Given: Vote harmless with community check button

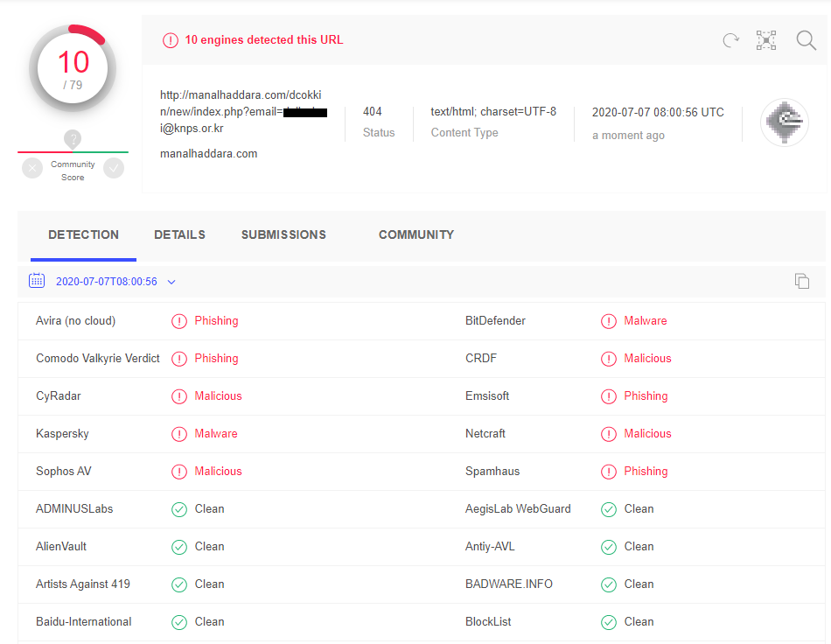Looking at the screenshot, I should pyautogui.click(x=114, y=169).
